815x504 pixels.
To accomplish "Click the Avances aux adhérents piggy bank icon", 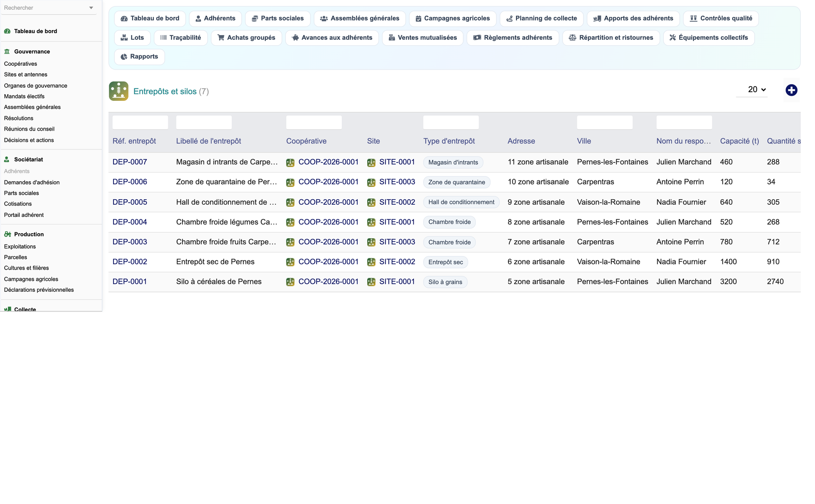I will point(295,38).
